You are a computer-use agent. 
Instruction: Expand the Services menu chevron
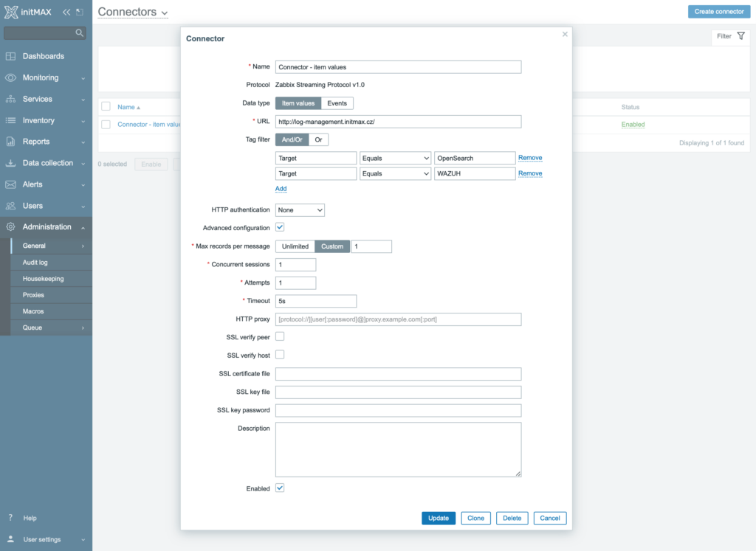[83, 100]
